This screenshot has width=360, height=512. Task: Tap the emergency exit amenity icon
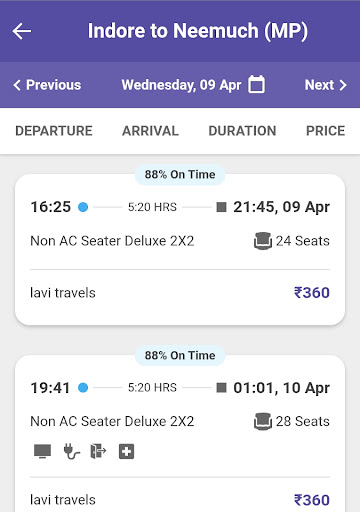pyautogui.click(x=98, y=452)
